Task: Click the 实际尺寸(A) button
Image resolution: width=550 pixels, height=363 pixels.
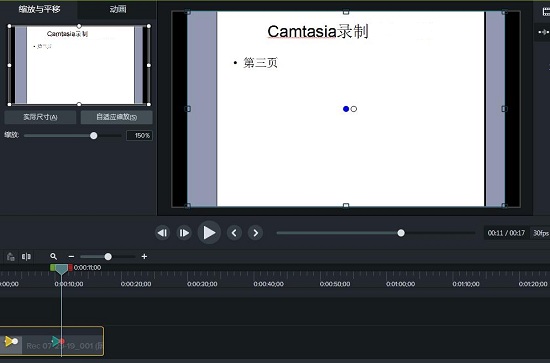Action: (x=40, y=117)
